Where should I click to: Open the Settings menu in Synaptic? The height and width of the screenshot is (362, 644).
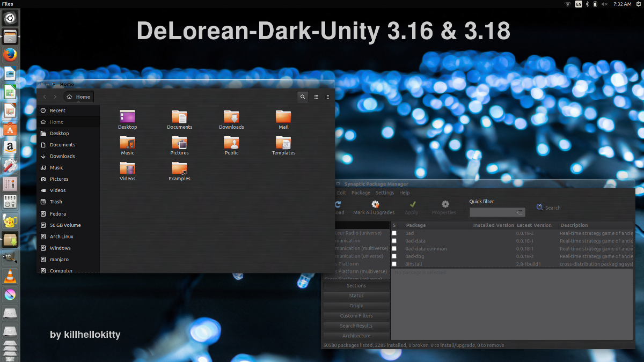pyautogui.click(x=385, y=193)
